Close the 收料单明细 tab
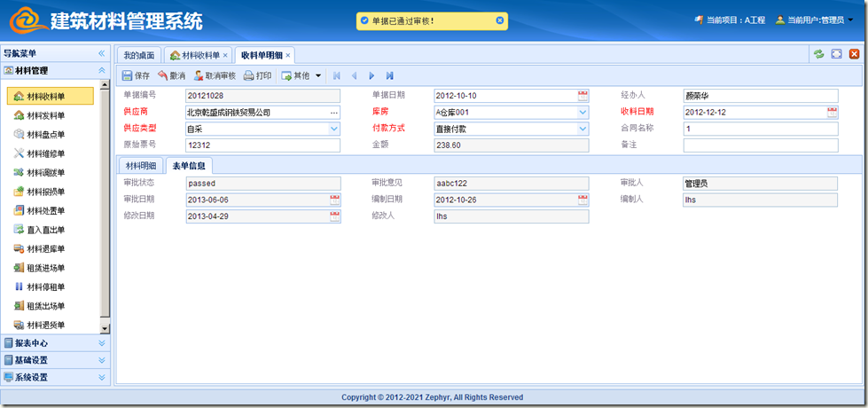The height and width of the screenshot is (408, 868). point(288,55)
